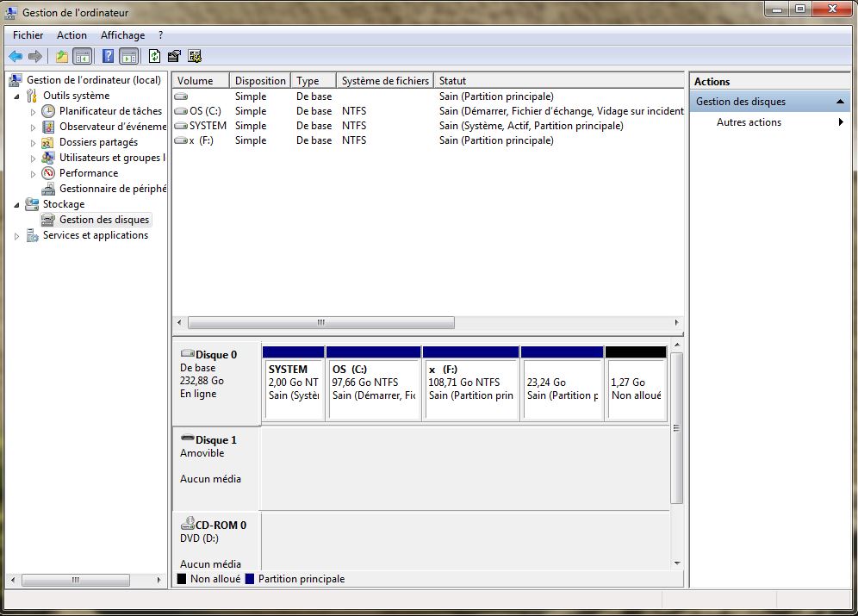
Task: Sort by the Volume column header
Action: [x=201, y=80]
